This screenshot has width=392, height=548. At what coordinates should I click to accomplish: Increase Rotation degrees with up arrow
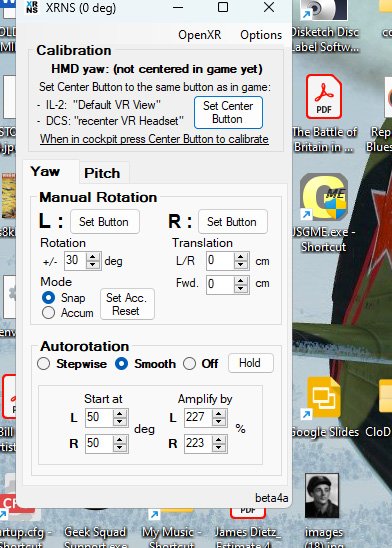point(93,257)
